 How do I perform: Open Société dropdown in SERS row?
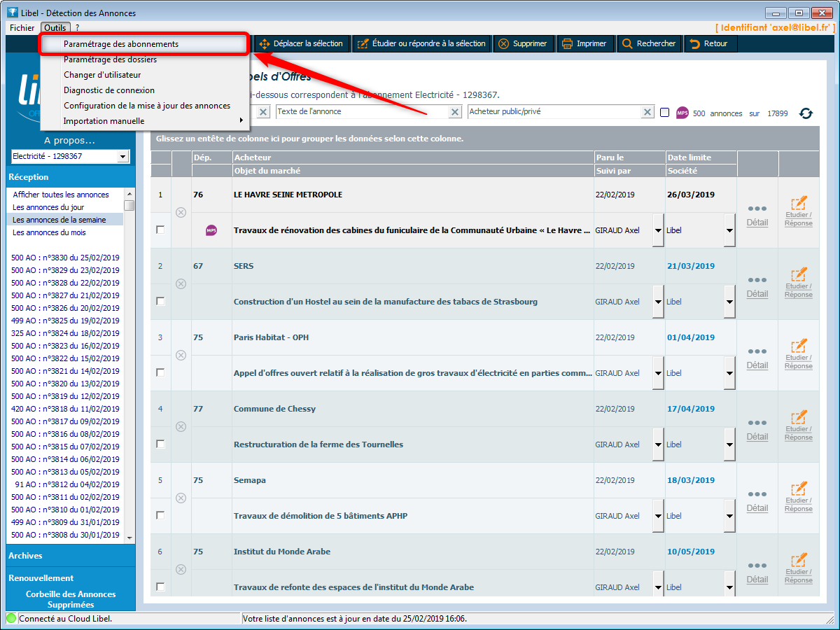(730, 302)
